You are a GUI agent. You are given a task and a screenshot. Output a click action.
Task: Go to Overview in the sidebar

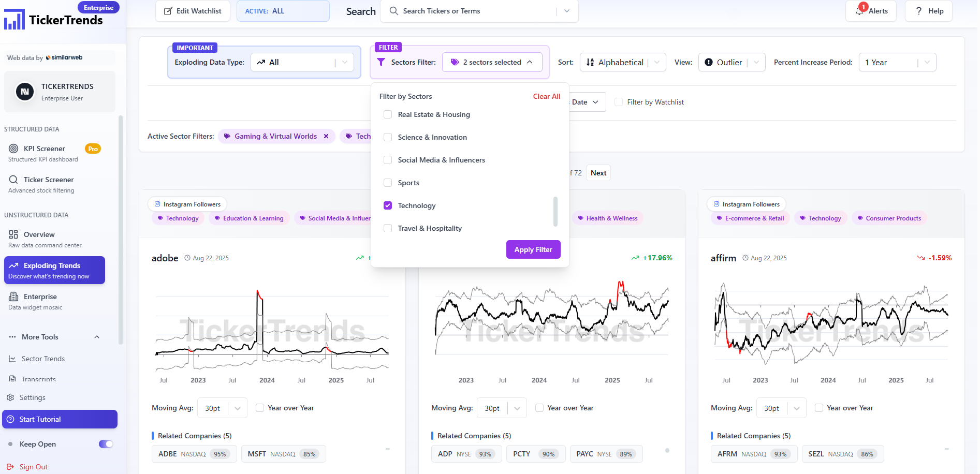[39, 234]
